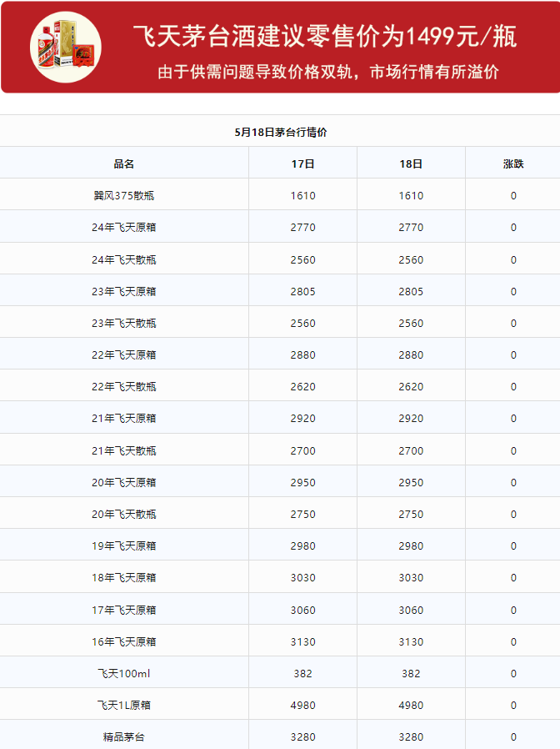Screen dimensions: 560x749
Task: Select the 精品茅台 product name
Action: coord(124,737)
